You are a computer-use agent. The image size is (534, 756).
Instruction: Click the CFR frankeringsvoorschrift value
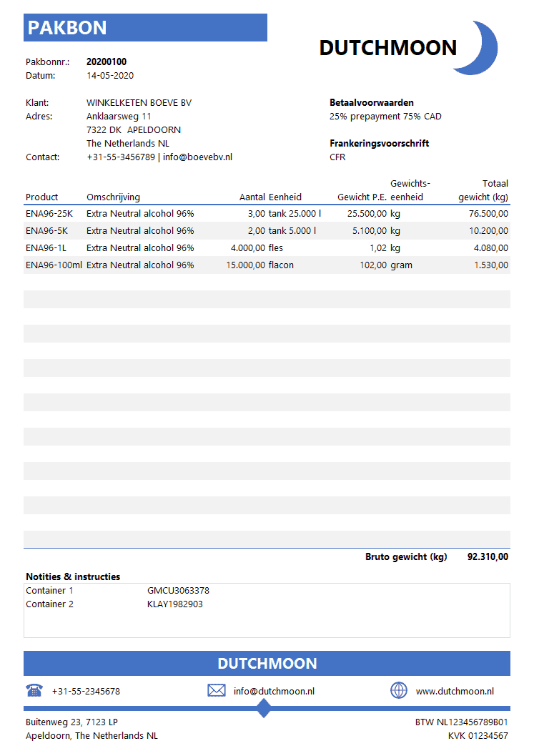(337, 157)
